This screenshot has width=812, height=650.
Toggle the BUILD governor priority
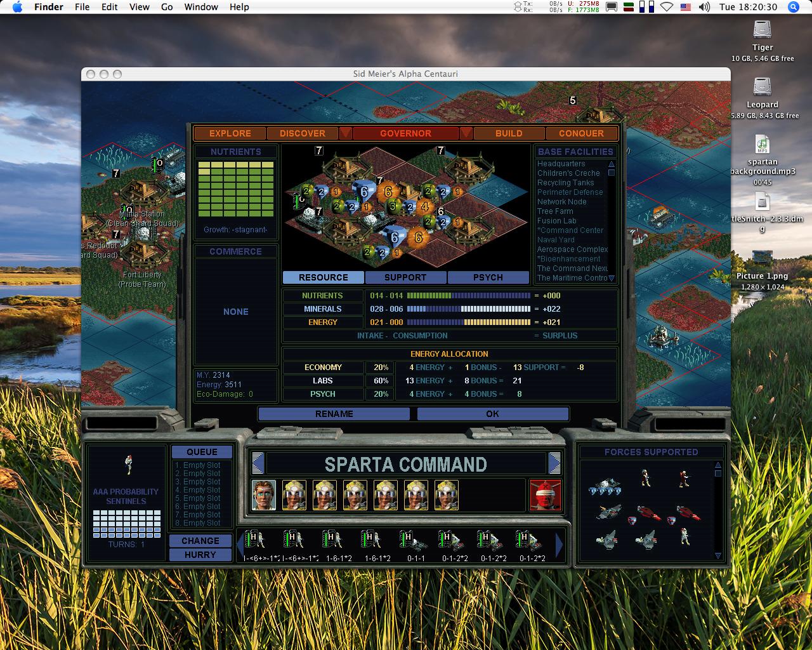tap(509, 133)
